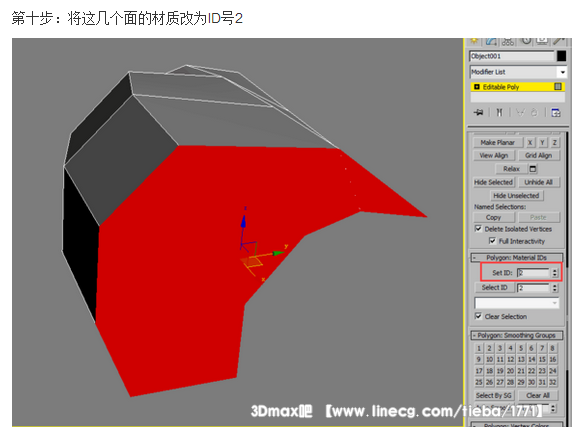Image resolution: width=572 pixels, height=428 pixels.
Task: Toggle smoothing group 1 button
Action: click(479, 348)
